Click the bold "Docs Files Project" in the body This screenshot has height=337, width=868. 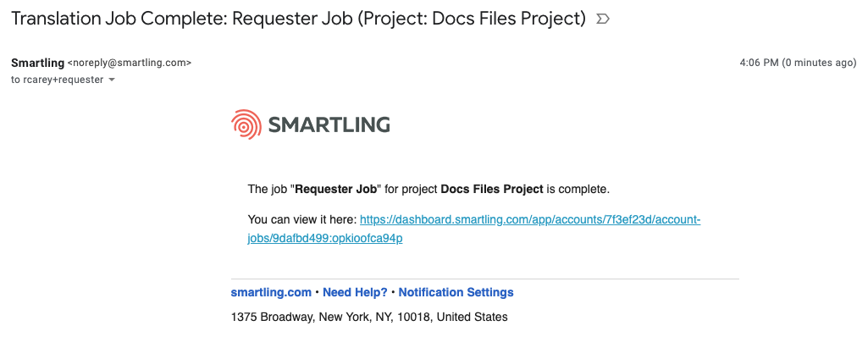(491, 190)
